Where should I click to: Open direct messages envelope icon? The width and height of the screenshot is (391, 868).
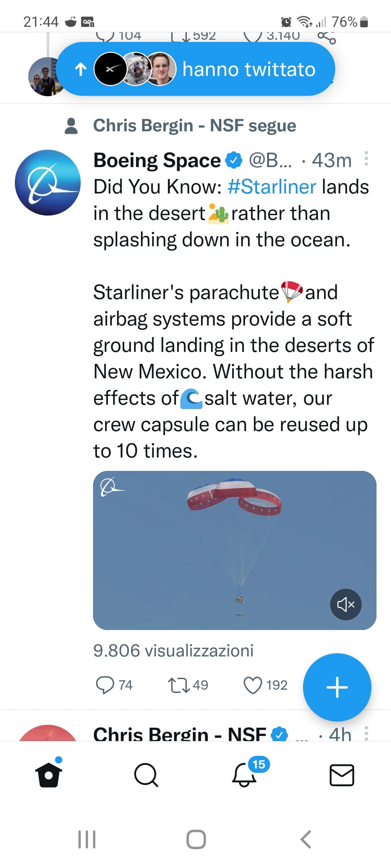click(342, 775)
